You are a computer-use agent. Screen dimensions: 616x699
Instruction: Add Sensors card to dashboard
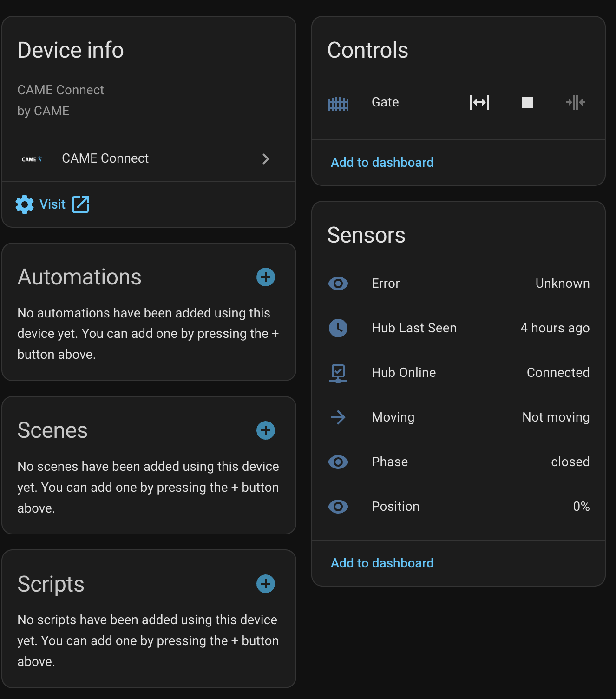[x=382, y=563]
